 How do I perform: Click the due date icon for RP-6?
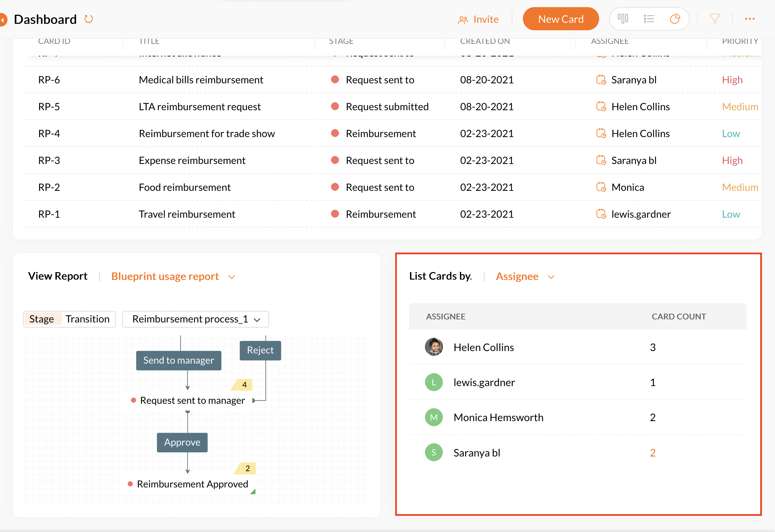(601, 80)
